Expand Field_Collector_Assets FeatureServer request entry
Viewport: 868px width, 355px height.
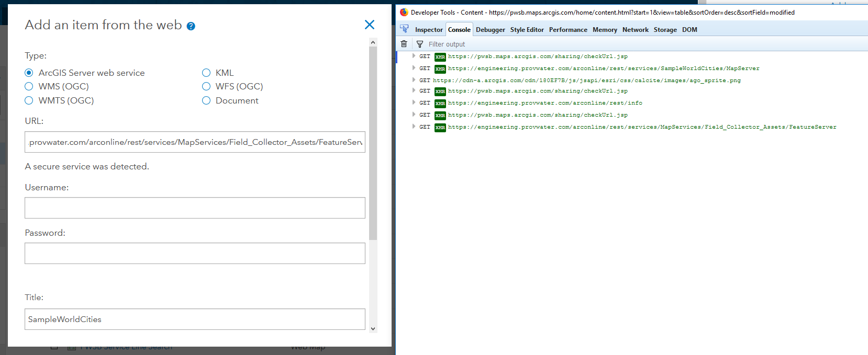(x=414, y=127)
